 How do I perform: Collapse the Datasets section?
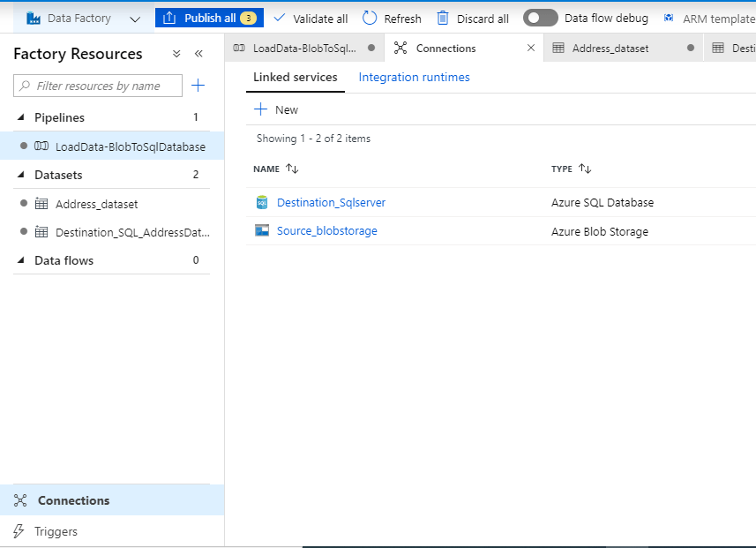pyautogui.click(x=21, y=175)
